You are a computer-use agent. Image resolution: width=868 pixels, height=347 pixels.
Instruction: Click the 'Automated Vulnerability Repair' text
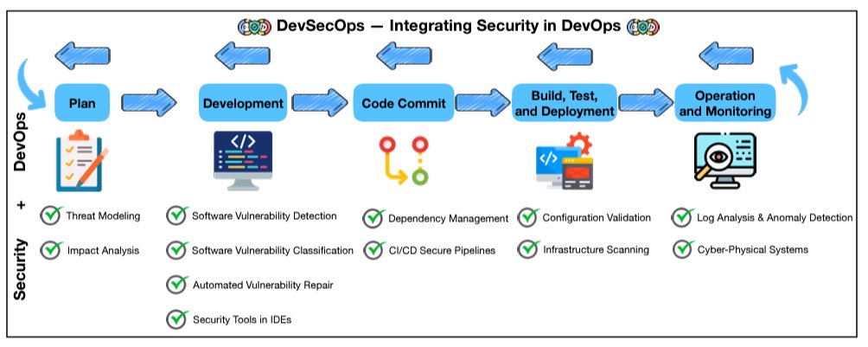(x=263, y=286)
